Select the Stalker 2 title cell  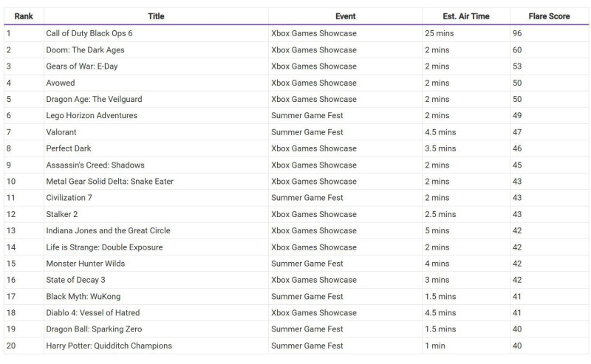coord(62,214)
